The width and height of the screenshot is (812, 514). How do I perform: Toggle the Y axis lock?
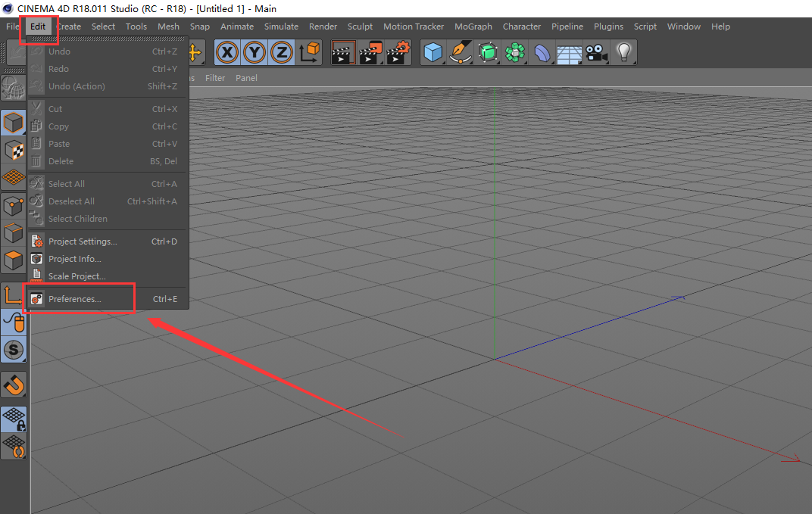254,52
